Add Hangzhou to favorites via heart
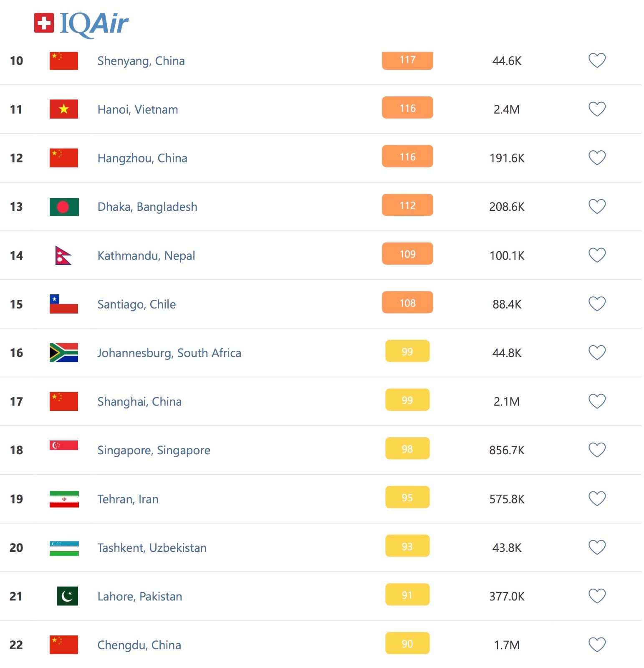The width and height of the screenshot is (644, 668). point(597,158)
